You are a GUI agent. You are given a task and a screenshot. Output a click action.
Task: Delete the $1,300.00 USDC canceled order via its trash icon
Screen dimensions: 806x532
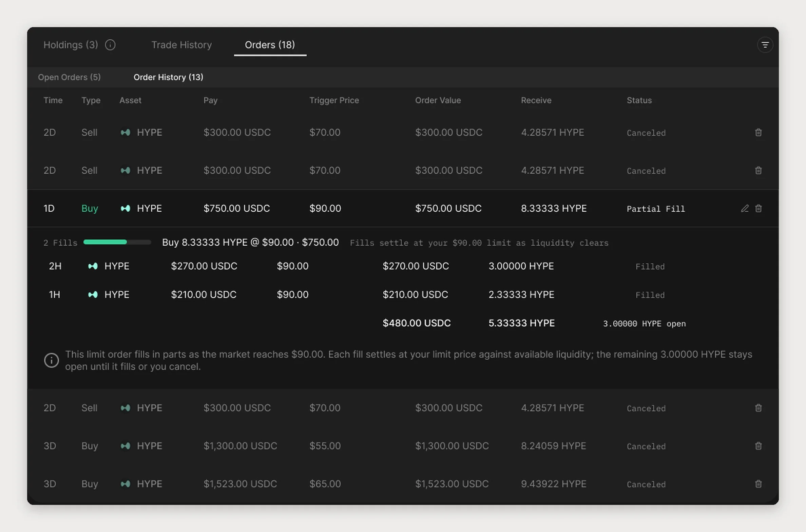[759, 446]
